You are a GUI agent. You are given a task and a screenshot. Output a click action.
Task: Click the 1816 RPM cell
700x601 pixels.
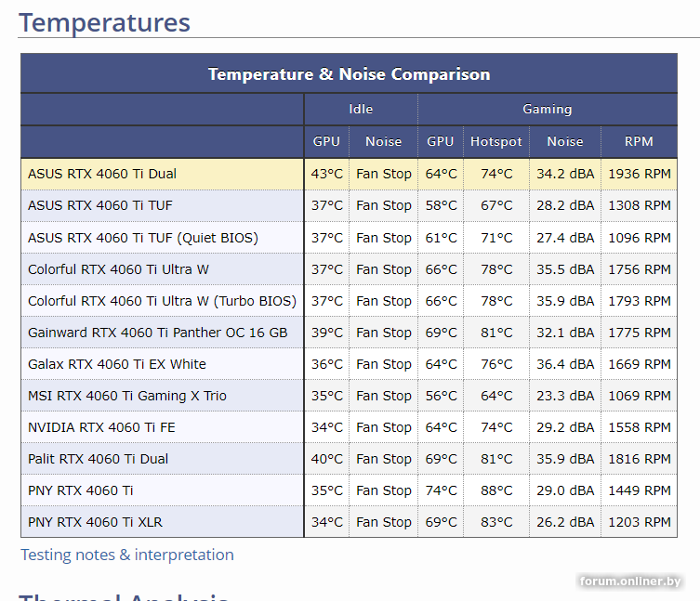pos(640,459)
